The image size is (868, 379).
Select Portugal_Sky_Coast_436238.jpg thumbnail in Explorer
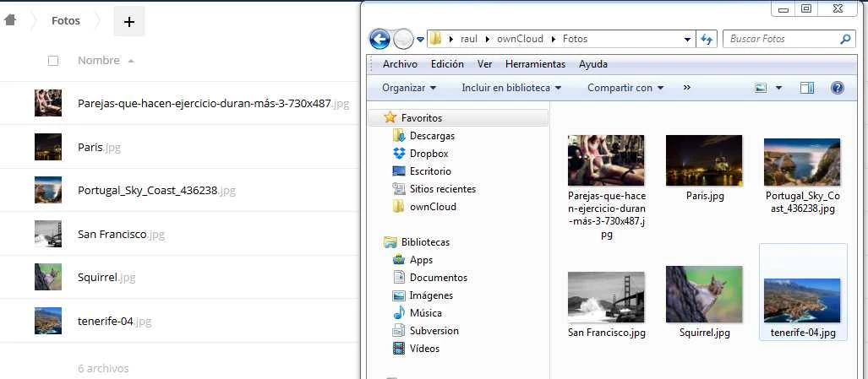coord(802,162)
